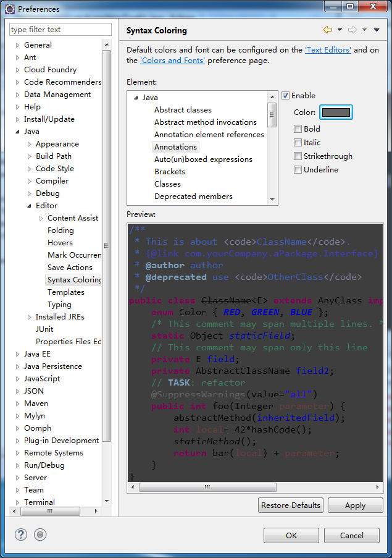Collapse the Java tree node in sidebar
Image resolution: width=392 pixels, height=558 pixels.
click(x=17, y=132)
